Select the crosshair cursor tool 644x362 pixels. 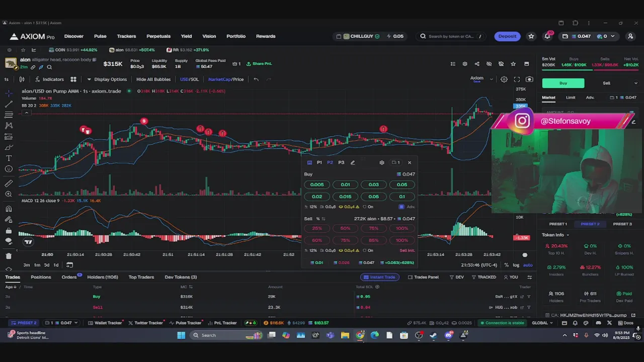(9, 94)
